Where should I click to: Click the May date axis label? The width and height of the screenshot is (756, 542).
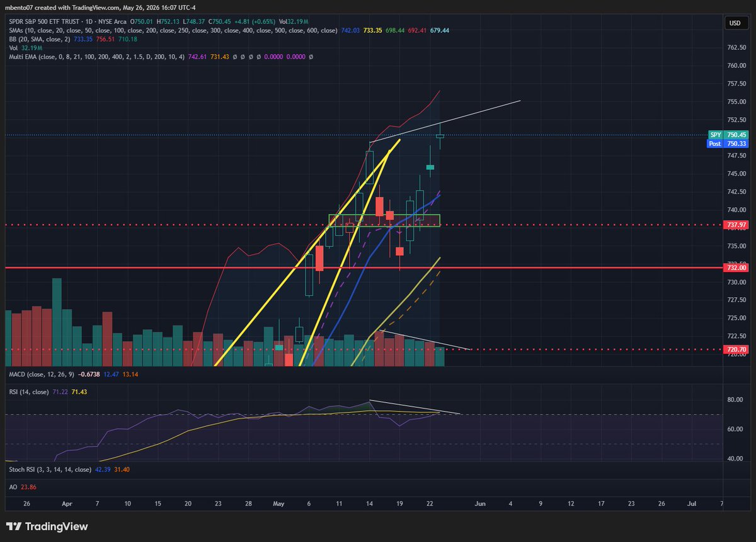278,504
